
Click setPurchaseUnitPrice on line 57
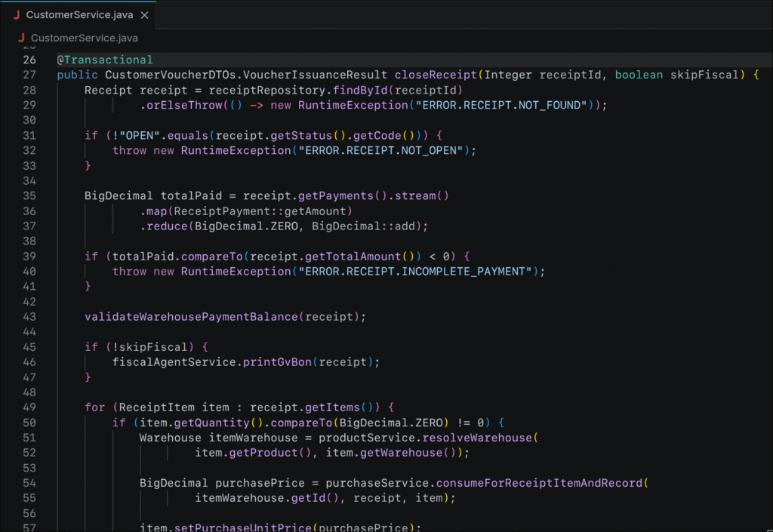(242, 527)
